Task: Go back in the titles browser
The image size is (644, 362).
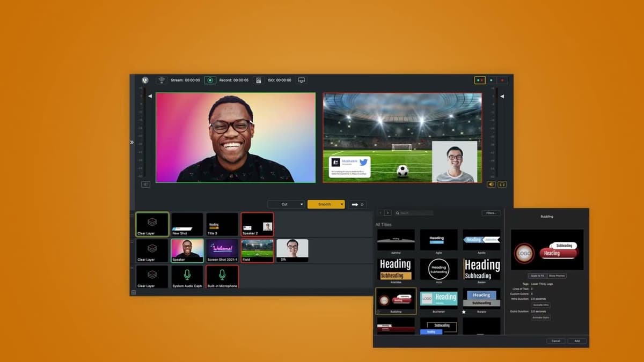Action: (x=380, y=213)
